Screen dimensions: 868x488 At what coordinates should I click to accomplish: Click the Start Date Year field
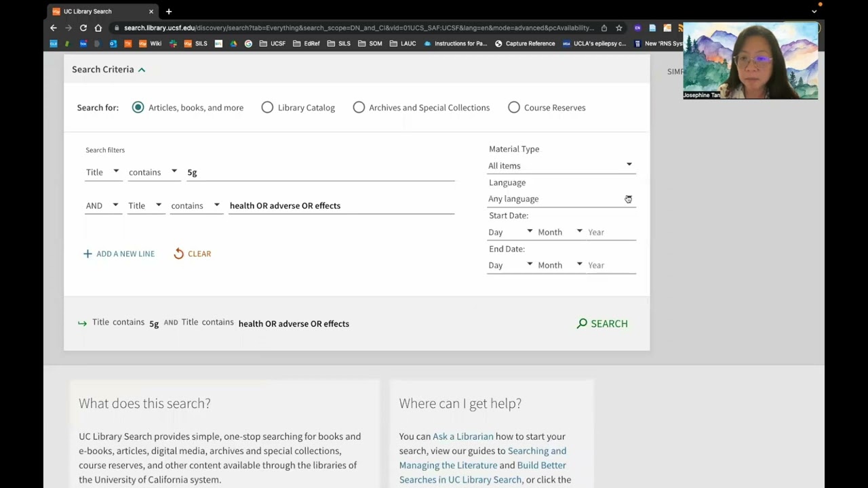coord(611,232)
